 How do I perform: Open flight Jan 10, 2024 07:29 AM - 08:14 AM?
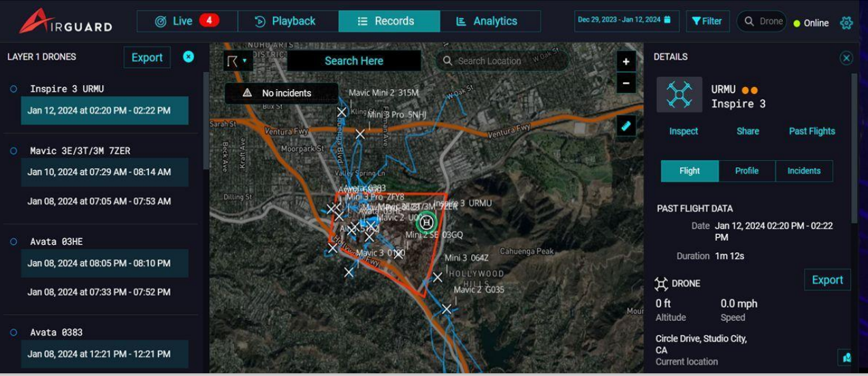(x=105, y=172)
